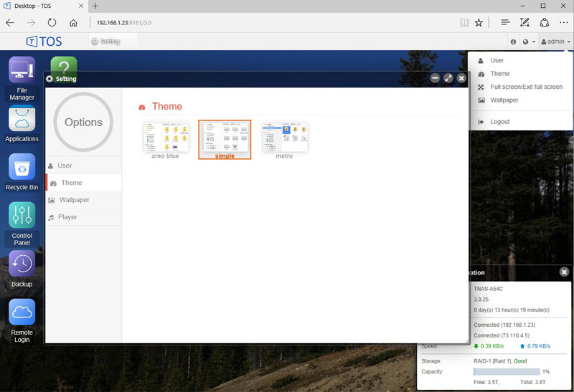
Task: Choose the metro theme thumbnail
Action: click(x=284, y=138)
